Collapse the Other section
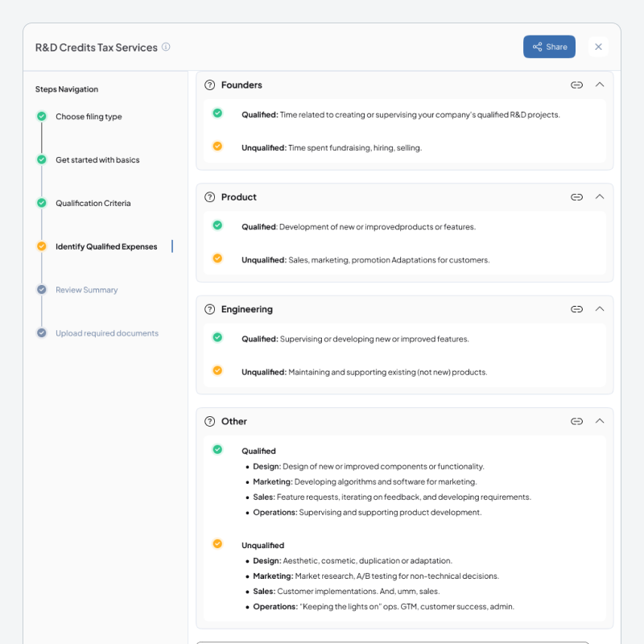 600,421
